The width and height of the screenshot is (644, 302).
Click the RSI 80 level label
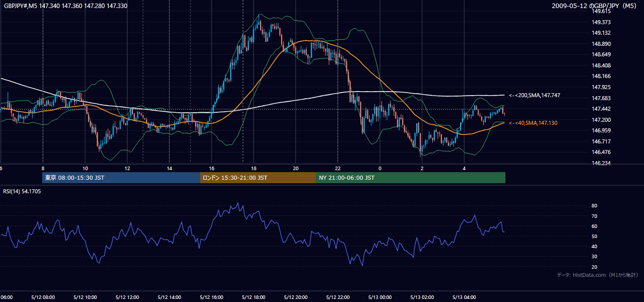(595, 206)
